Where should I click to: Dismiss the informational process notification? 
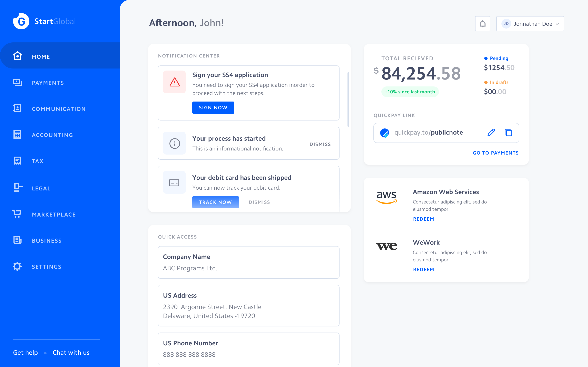tap(320, 144)
